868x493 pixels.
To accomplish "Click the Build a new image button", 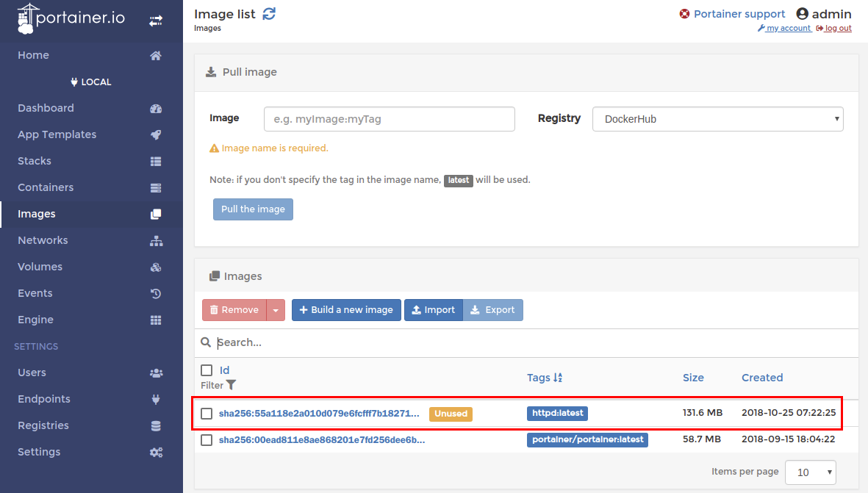I will click(x=347, y=310).
